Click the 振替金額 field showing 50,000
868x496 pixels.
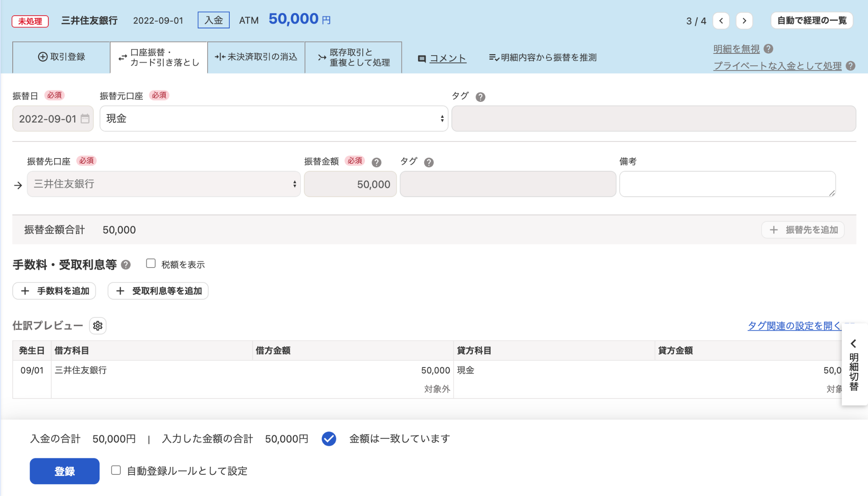pyautogui.click(x=350, y=184)
